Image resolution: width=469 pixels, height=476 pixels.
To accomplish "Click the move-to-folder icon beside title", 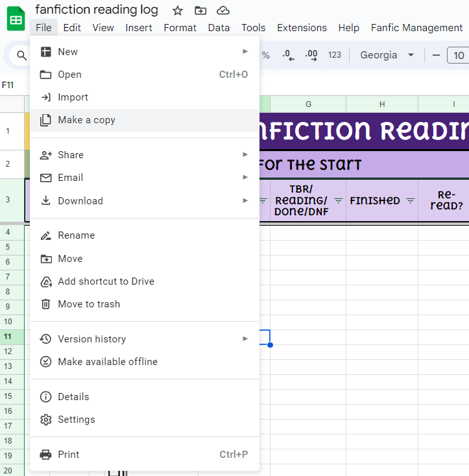I will click(200, 11).
